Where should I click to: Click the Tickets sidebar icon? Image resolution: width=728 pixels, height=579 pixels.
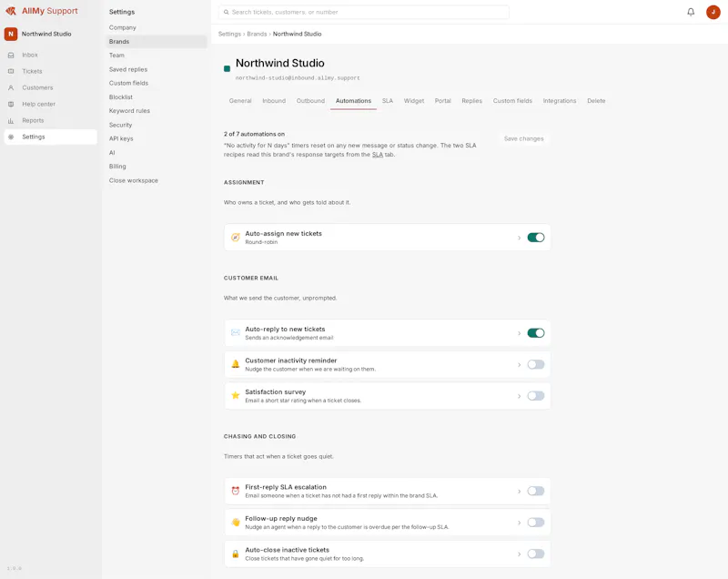point(11,71)
